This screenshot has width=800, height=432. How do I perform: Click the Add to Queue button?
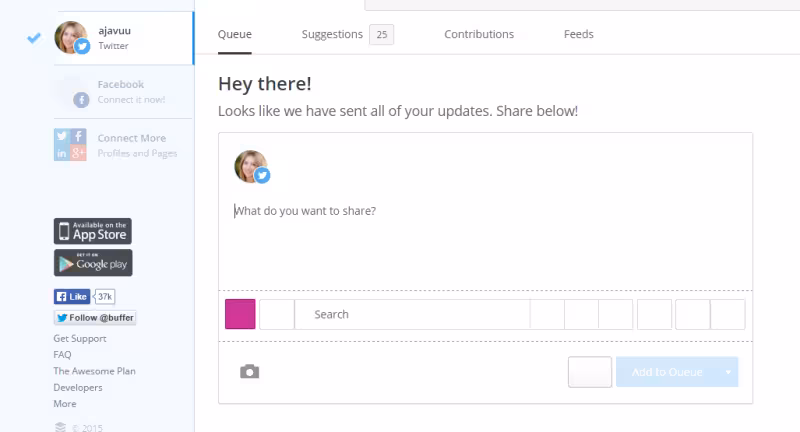[667, 372]
